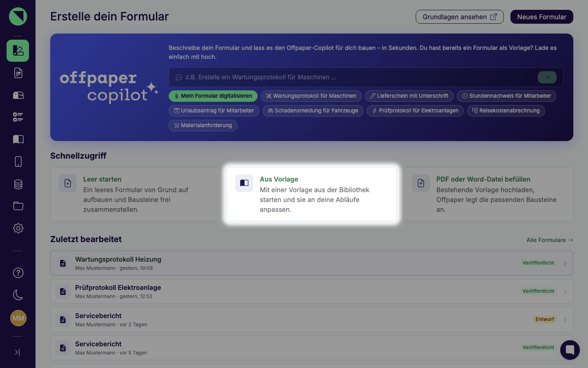This screenshot has width=588, height=368.
Task: Click the Neues Formular button
Action: point(541,17)
